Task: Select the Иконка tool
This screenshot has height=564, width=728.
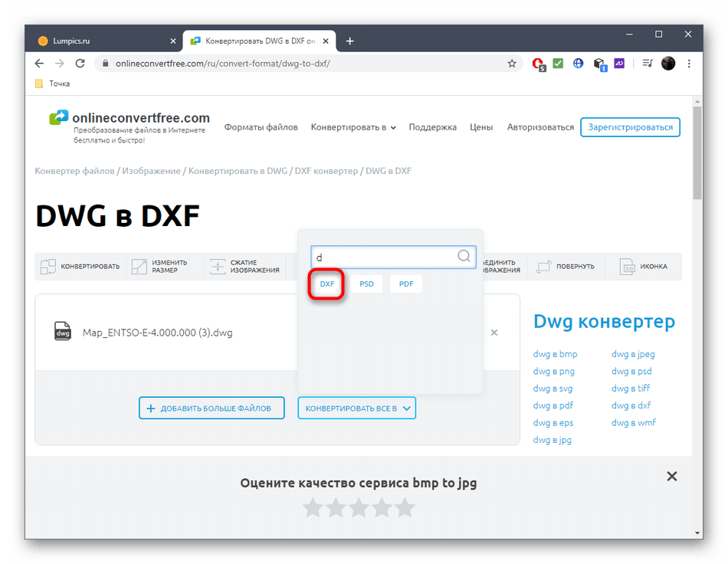Action: (x=644, y=267)
